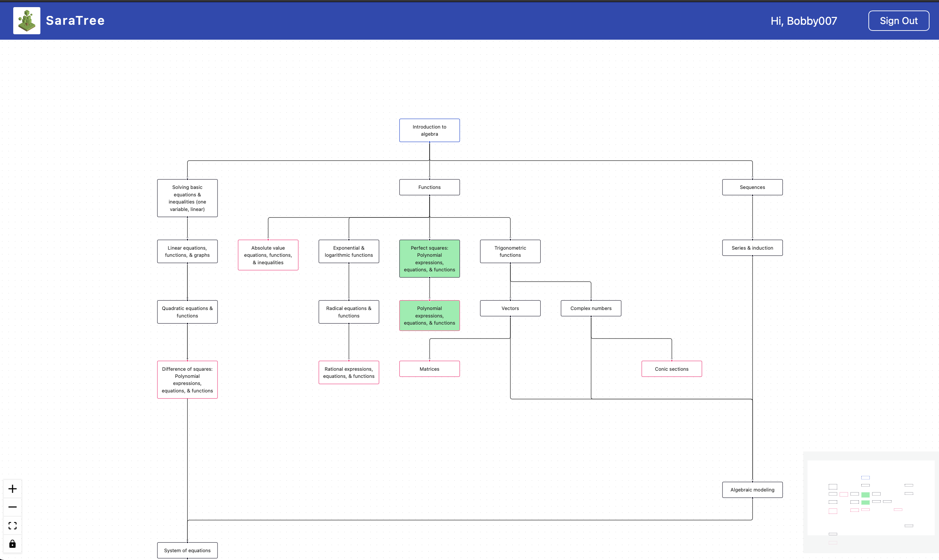Select the Trigonometric functions node

(x=510, y=251)
